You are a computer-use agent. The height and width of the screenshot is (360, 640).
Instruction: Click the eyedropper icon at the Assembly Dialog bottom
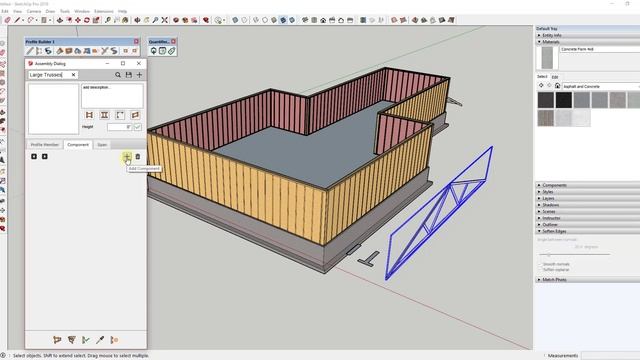[100, 340]
